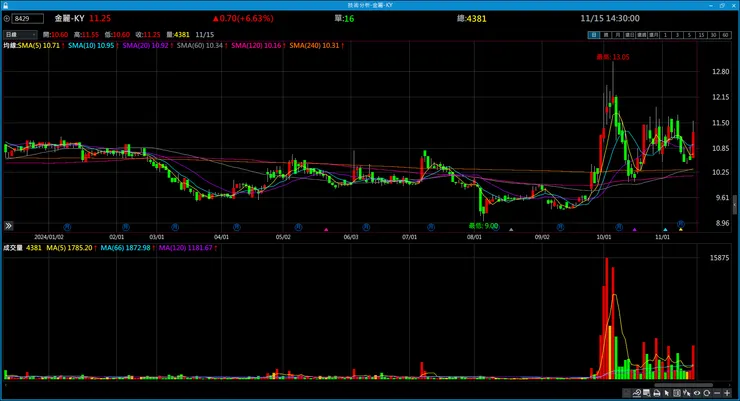Toggle the eye visibility icon in toolbar

[697, 393]
